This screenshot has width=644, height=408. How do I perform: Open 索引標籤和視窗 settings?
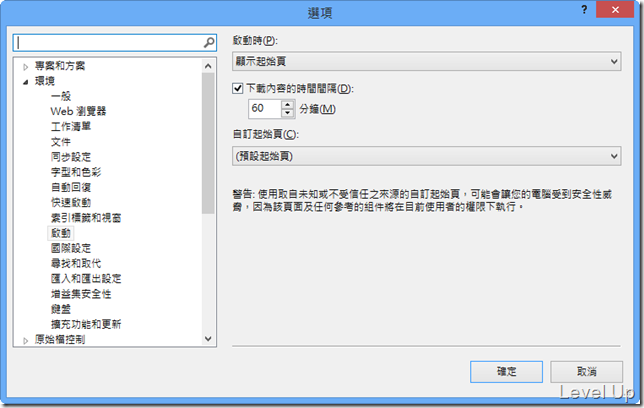point(86,218)
